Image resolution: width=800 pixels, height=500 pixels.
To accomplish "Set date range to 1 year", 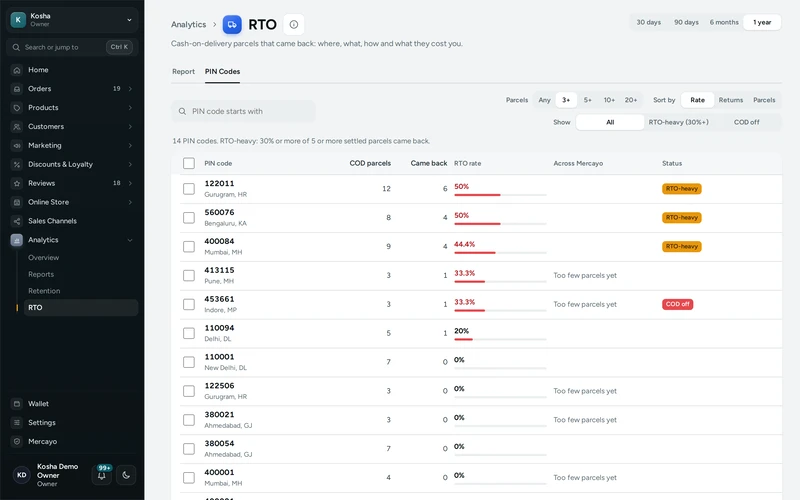I will (762, 22).
